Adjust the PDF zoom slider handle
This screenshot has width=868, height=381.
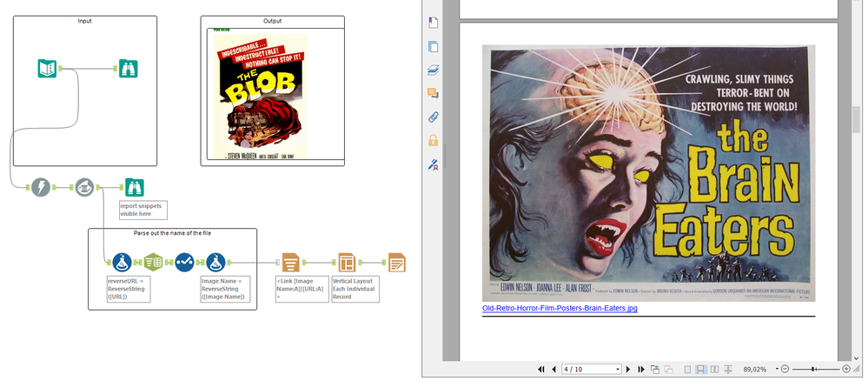point(813,370)
